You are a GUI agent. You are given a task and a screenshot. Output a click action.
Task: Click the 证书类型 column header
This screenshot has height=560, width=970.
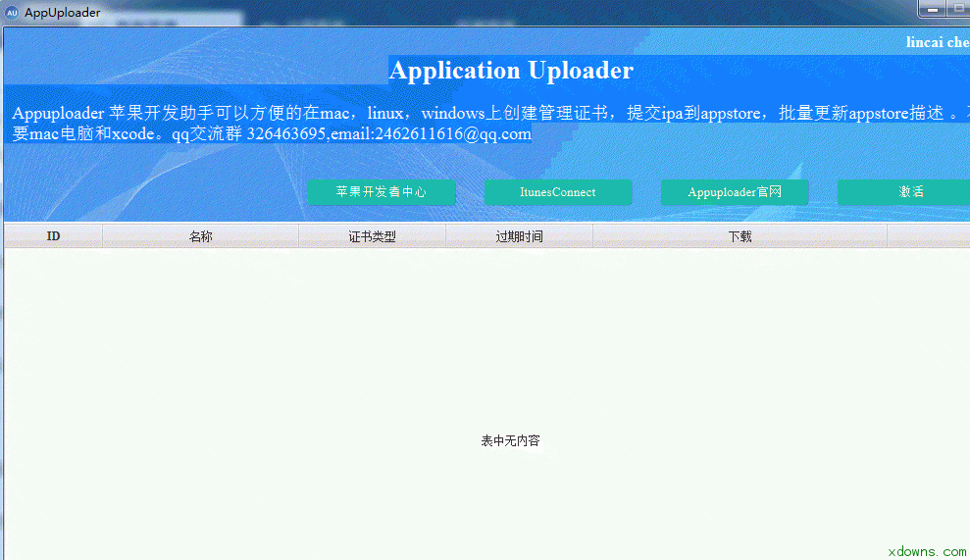[372, 236]
